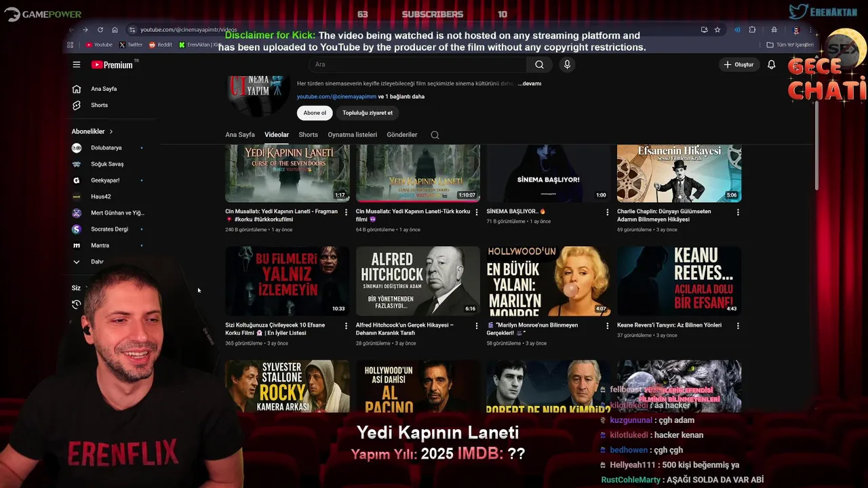Open options menu for 10 Efsane Korku Filmi
Screen dimensions: 868x488
click(x=346, y=326)
